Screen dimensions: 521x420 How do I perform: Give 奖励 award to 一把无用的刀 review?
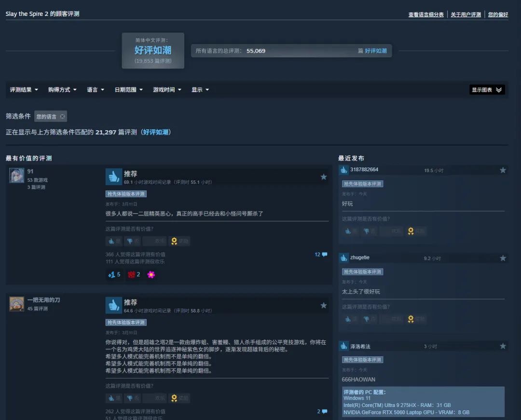click(179, 398)
